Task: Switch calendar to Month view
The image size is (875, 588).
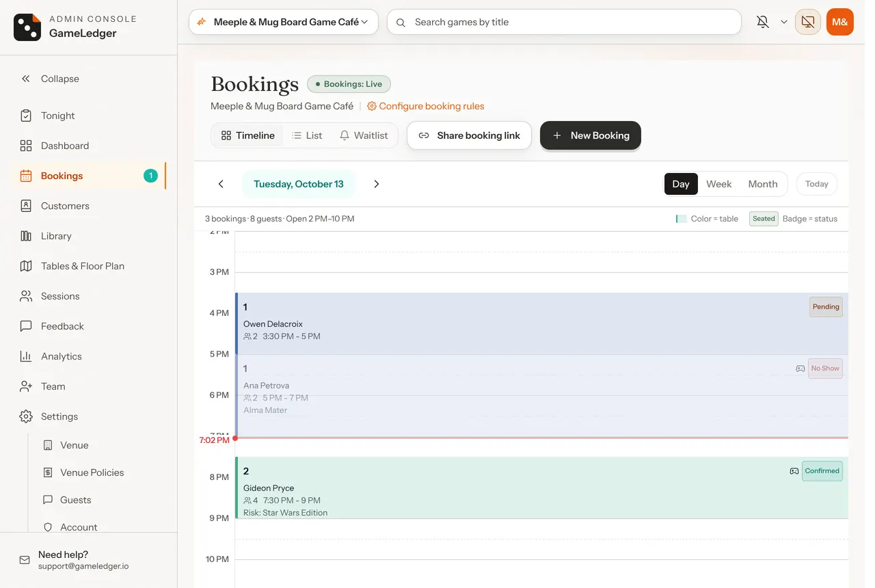Action: pos(763,184)
